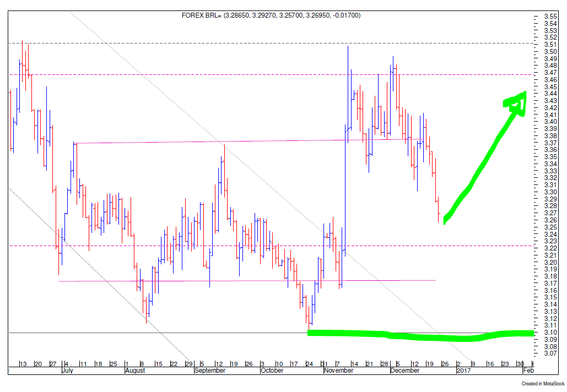Select the date label 22 on time axis
This screenshot has width=567, height=392.
tap(174, 364)
